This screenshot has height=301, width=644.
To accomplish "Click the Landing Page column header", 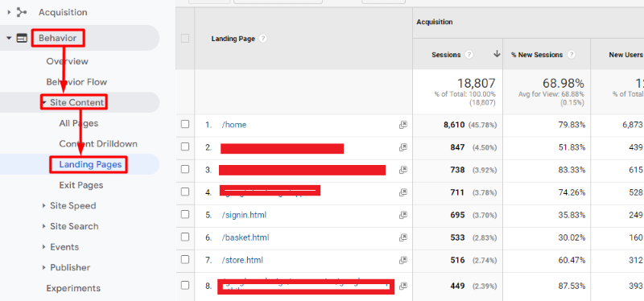I will coord(233,39).
